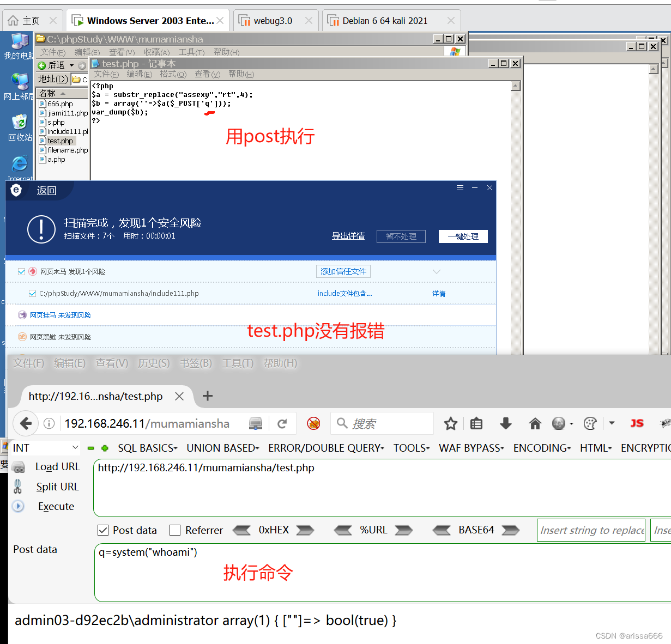The image size is (671, 644).
Task: Click the 详情 link for include111.php
Action: pos(439,293)
